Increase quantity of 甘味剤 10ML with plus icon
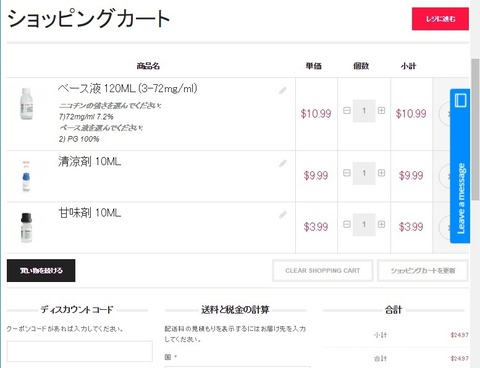The image size is (480, 368). [381, 224]
